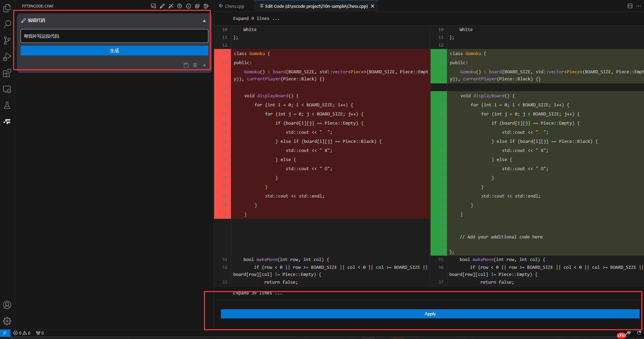Start a new FittenCode chat conversation
This screenshot has height=339, width=644.
coord(153,6)
